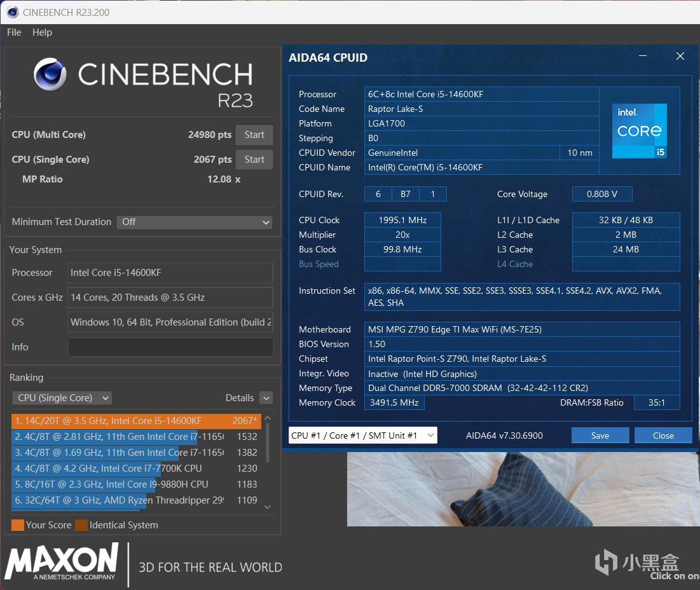Minimize the AIDA64 CPUID window

tap(642, 56)
